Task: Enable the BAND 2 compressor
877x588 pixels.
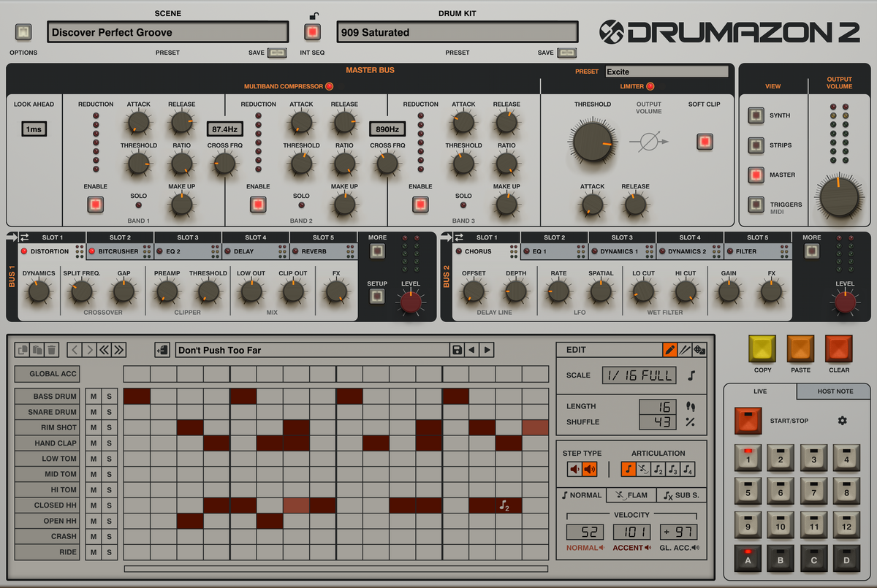Action: pyautogui.click(x=258, y=205)
